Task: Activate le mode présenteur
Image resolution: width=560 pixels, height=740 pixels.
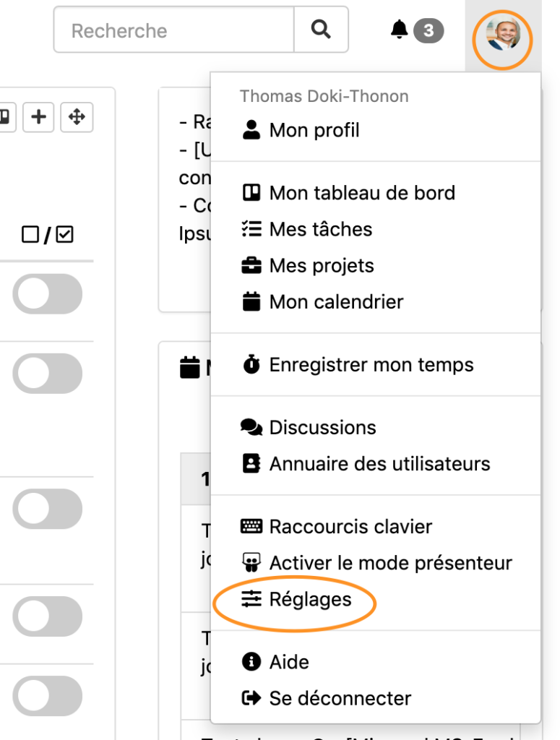Action: tap(390, 562)
